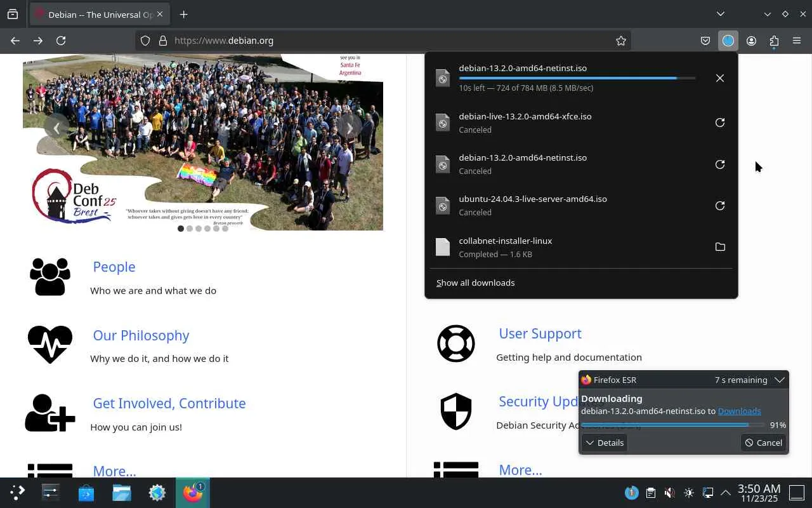Screen dimensions: 812x508
Task: Show the next carousel slide
Action: (x=349, y=128)
